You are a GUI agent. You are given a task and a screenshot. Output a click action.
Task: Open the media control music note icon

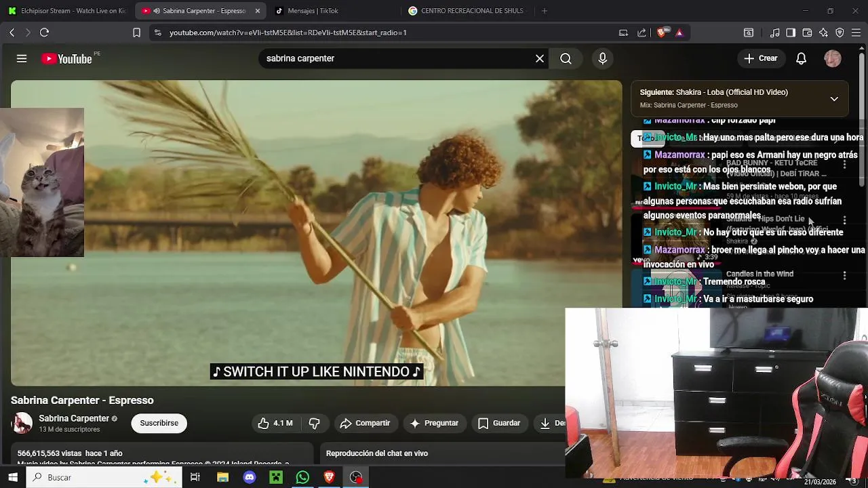point(774,33)
